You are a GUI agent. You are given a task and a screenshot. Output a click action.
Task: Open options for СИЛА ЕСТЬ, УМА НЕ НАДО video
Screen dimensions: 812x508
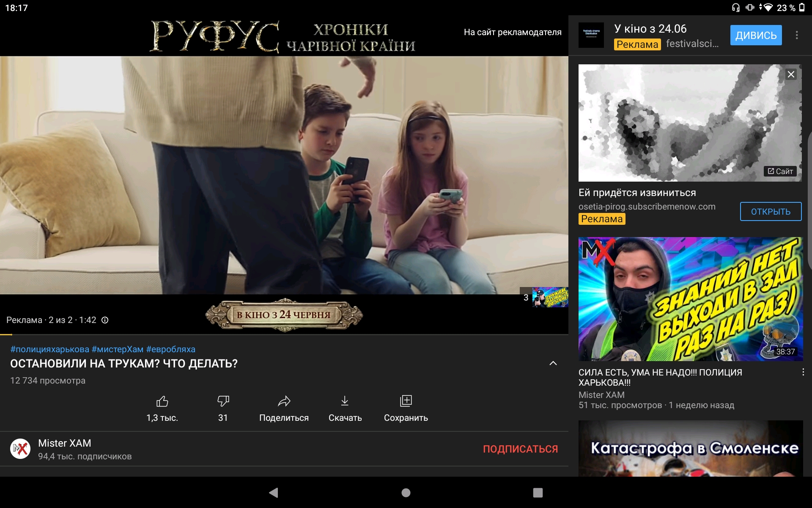coord(803,372)
